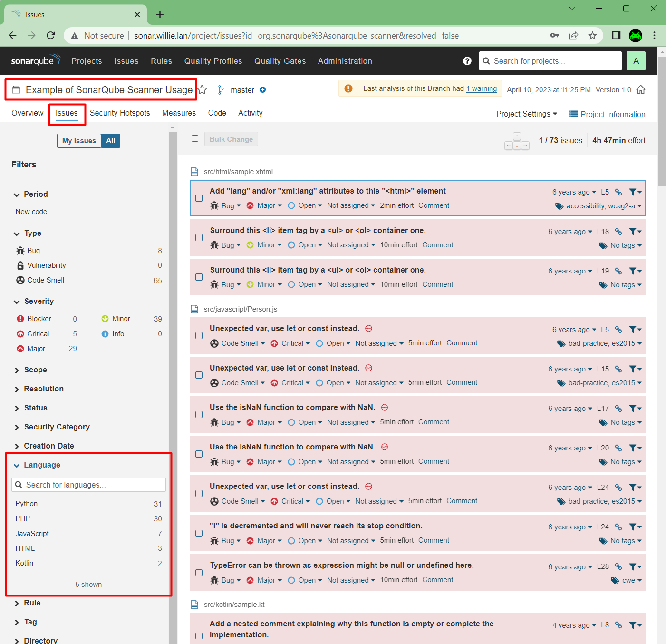666x644 pixels.
Task: Filter by Blocker severity
Action: coord(47,319)
